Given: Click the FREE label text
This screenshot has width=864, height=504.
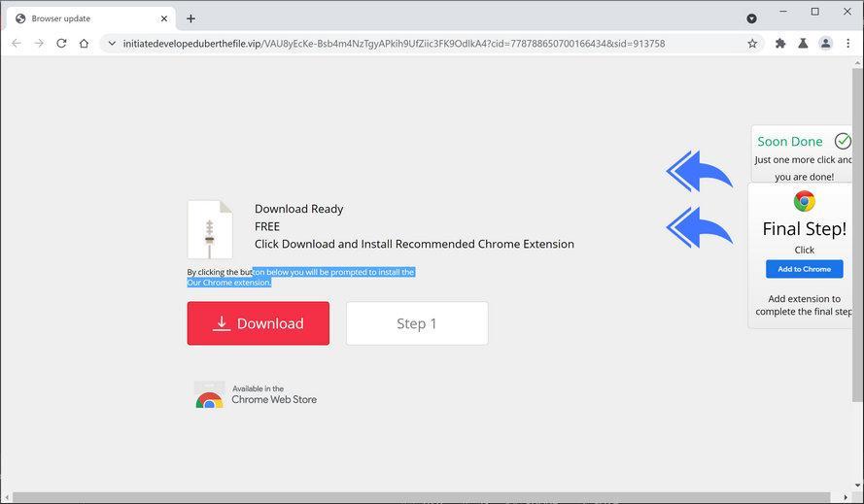Looking at the screenshot, I should (x=267, y=227).
